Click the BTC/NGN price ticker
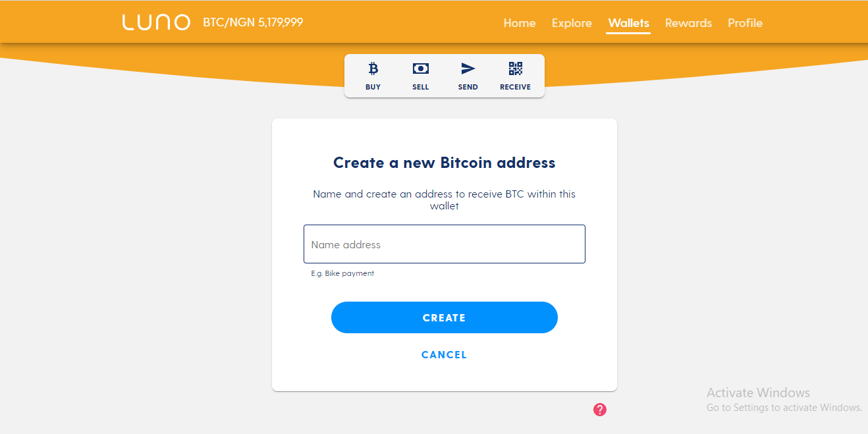Screen dimensions: 868x434 253,22
